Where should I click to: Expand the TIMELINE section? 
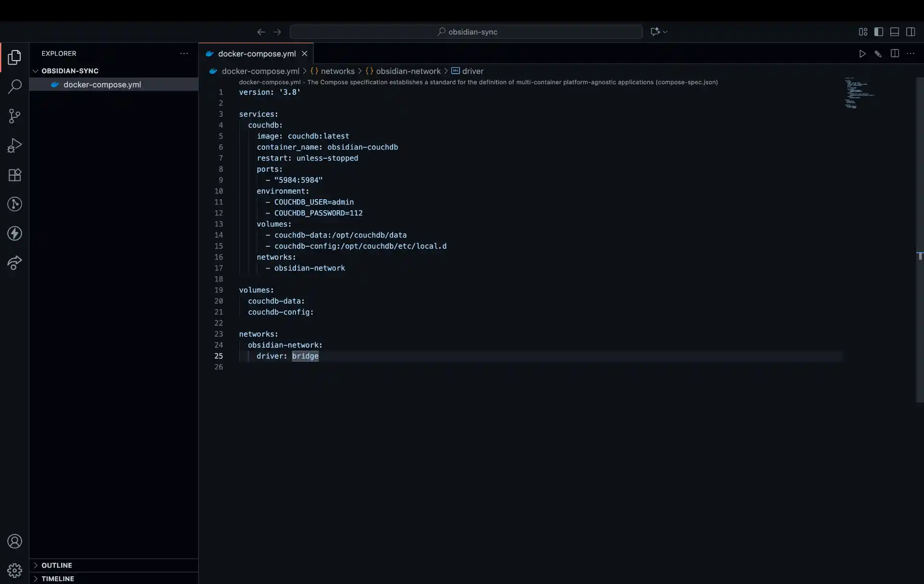click(x=57, y=579)
